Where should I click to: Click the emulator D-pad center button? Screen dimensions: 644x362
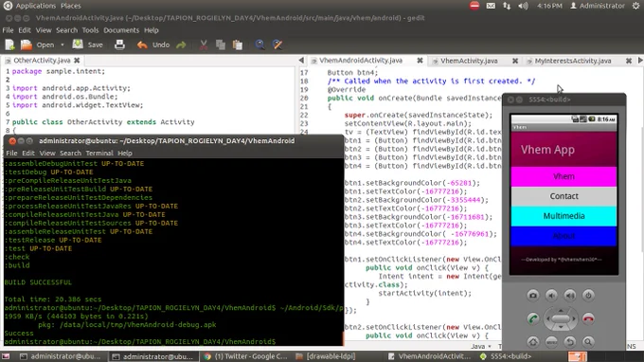(x=561, y=318)
